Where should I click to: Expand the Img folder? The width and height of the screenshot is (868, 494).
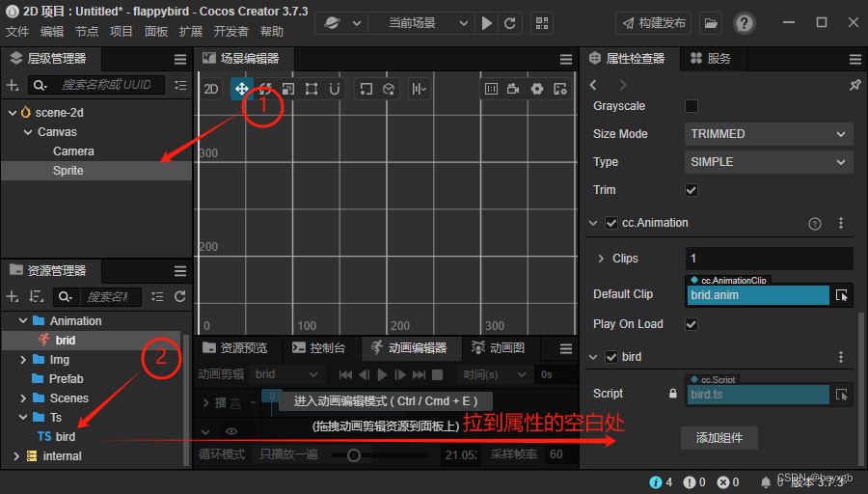[x=23, y=360]
